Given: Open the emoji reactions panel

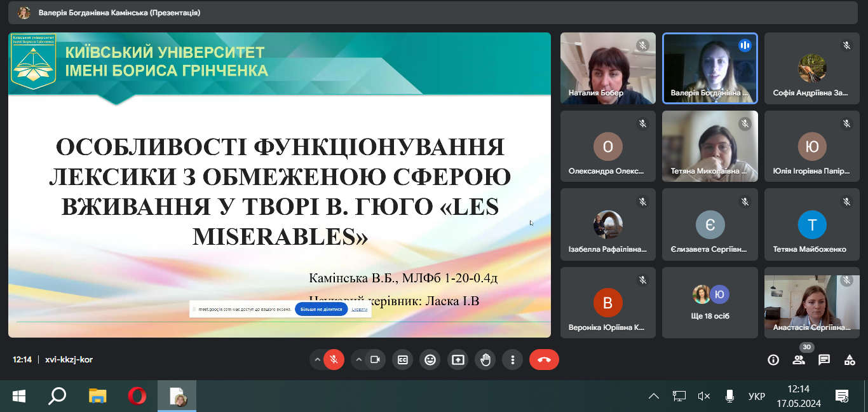Looking at the screenshot, I should (x=430, y=359).
